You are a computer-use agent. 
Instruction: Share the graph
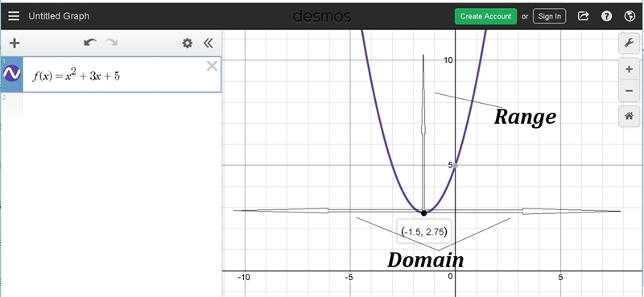[583, 16]
